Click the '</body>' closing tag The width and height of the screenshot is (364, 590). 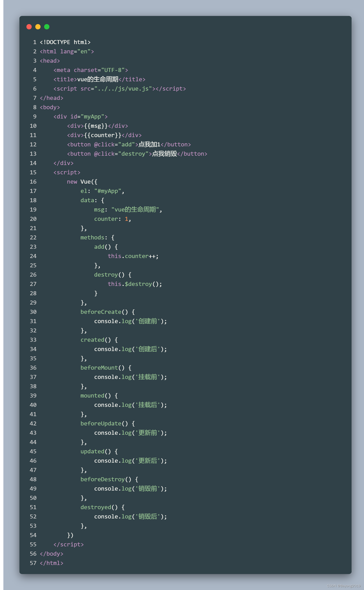52,554
